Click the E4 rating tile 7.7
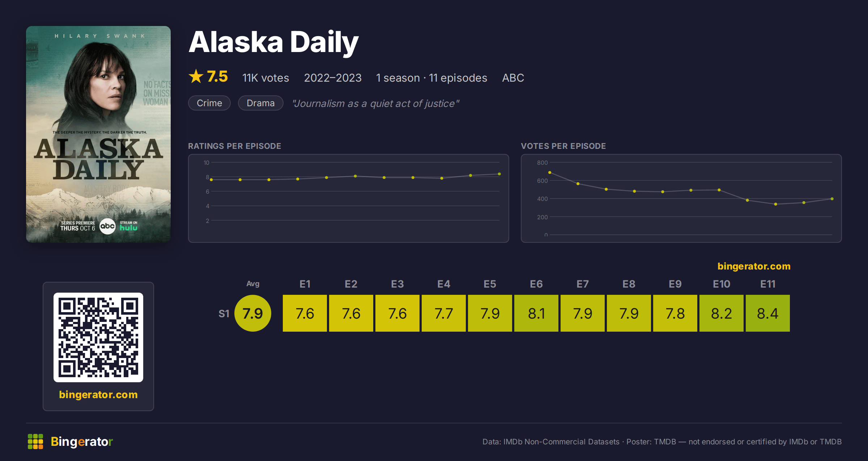This screenshot has height=461, width=868. click(444, 313)
